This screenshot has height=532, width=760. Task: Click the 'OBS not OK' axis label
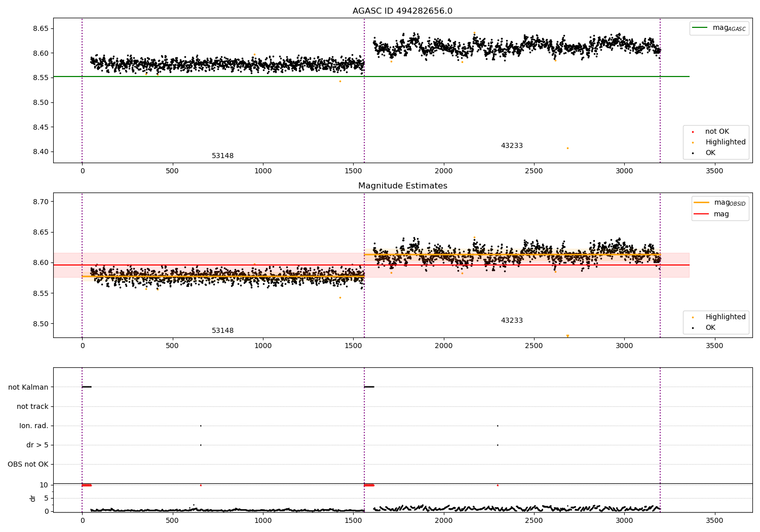pyautogui.click(x=28, y=465)
